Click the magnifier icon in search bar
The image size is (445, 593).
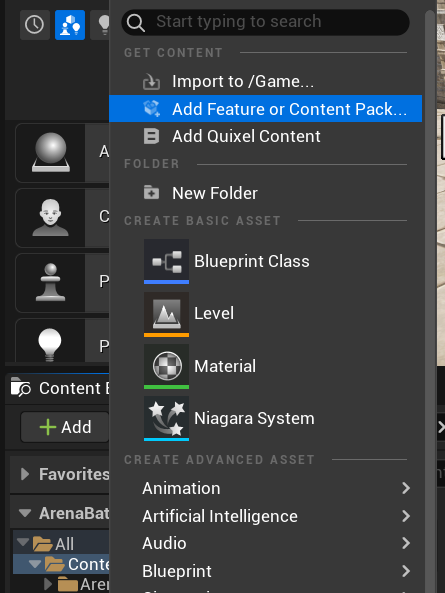pos(135,23)
